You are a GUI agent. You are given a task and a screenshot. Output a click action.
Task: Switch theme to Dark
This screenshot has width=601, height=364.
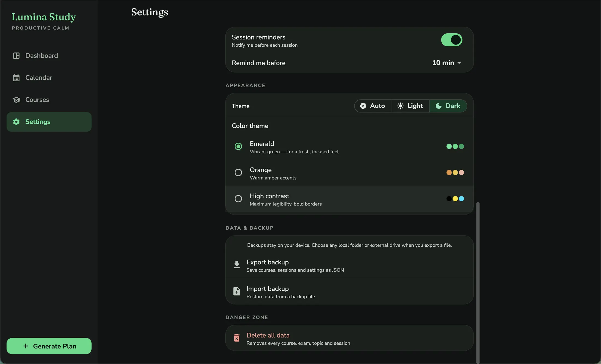point(448,106)
